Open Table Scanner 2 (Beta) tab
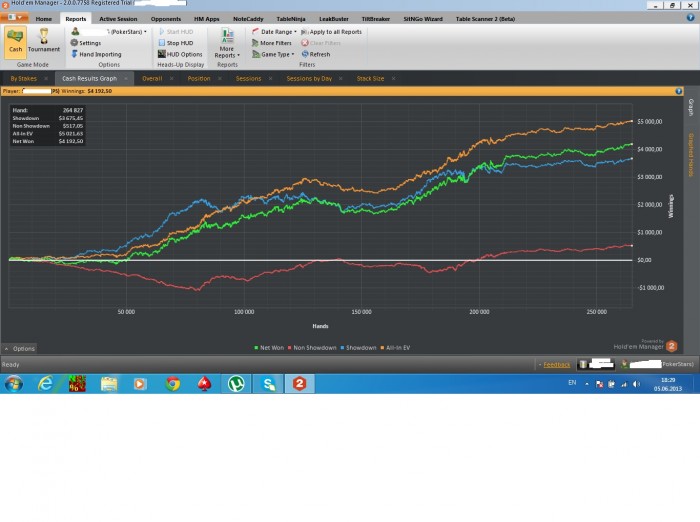Screen dimensions: 700x522 [x=485, y=19]
